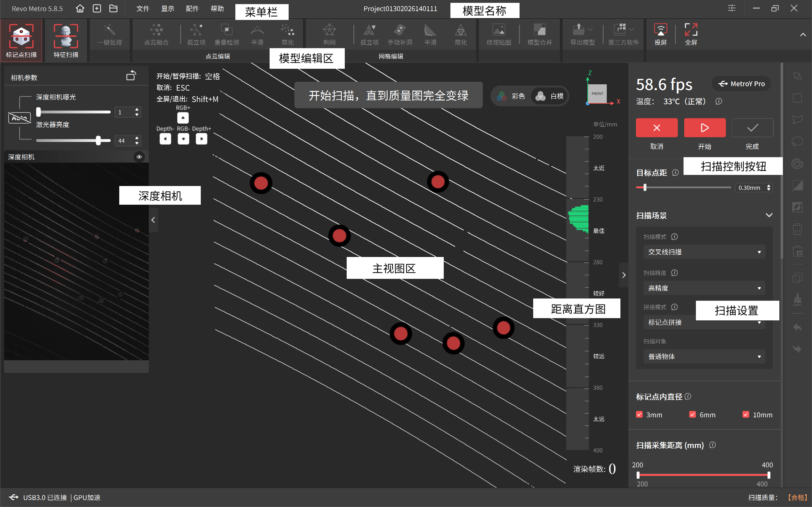
Task: Open the 文件 menu
Action: [x=143, y=8]
